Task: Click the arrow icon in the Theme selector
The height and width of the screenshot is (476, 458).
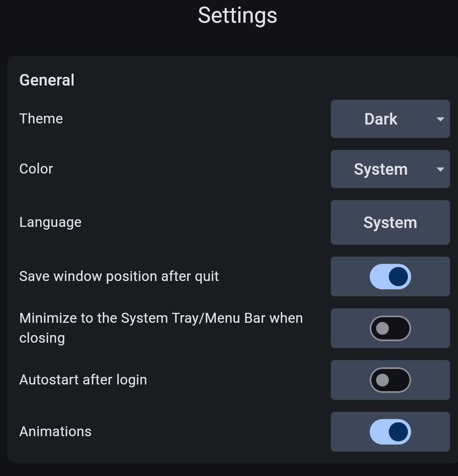Action: coord(440,119)
